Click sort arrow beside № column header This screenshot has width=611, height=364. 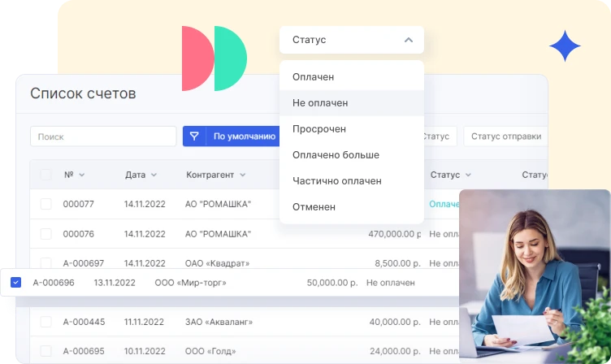pyautogui.click(x=82, y=175)
